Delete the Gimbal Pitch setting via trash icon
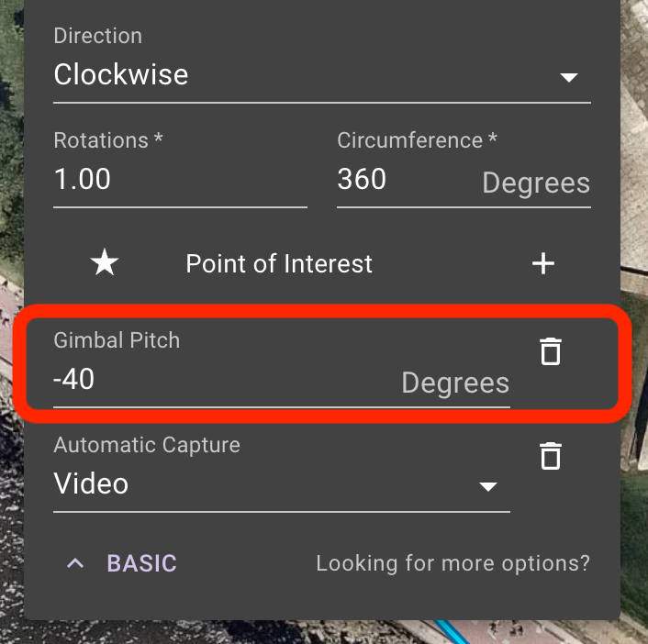 click(x=551, y=351)
